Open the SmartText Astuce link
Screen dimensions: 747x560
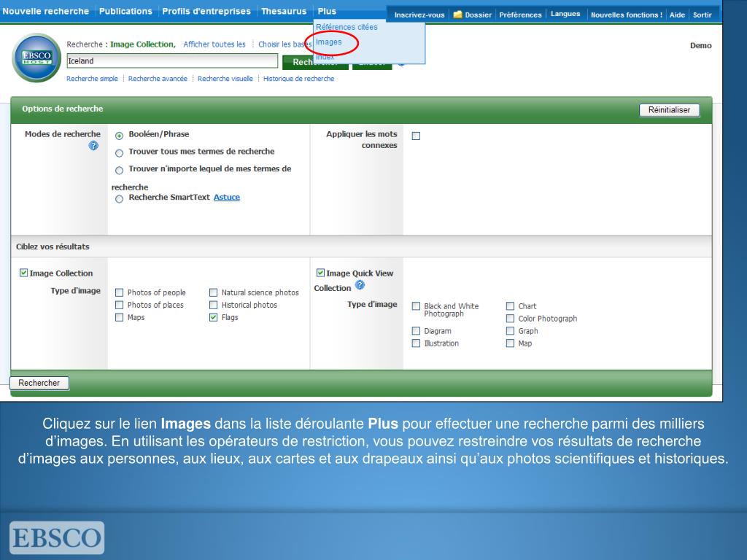click(x=227, y=197)
